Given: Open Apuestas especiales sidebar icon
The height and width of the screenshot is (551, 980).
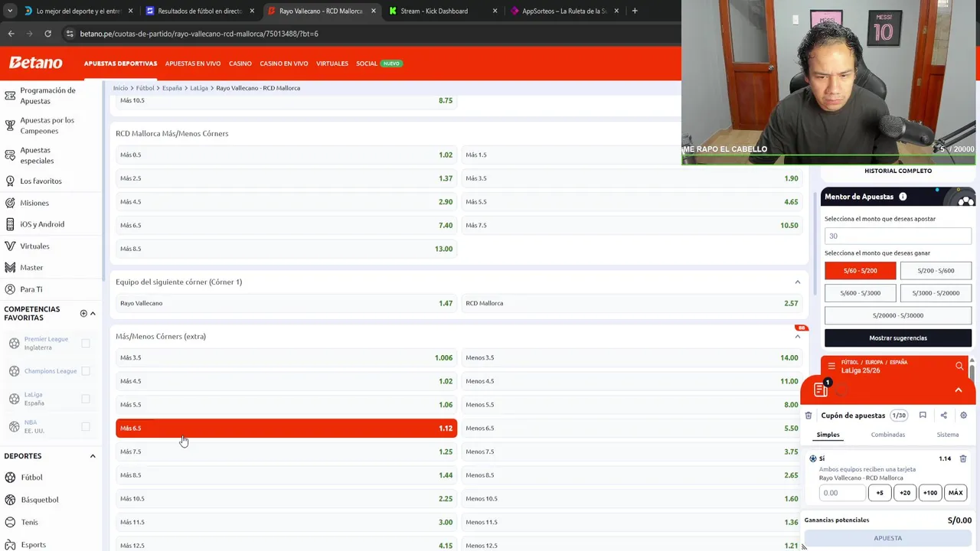Looking at the screenshot, I should (10, 155).
